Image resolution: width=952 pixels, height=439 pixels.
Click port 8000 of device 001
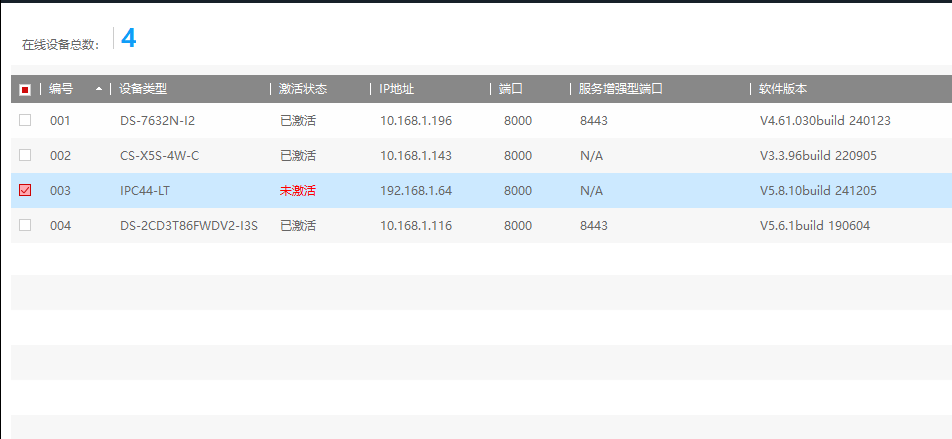point(518,121)
